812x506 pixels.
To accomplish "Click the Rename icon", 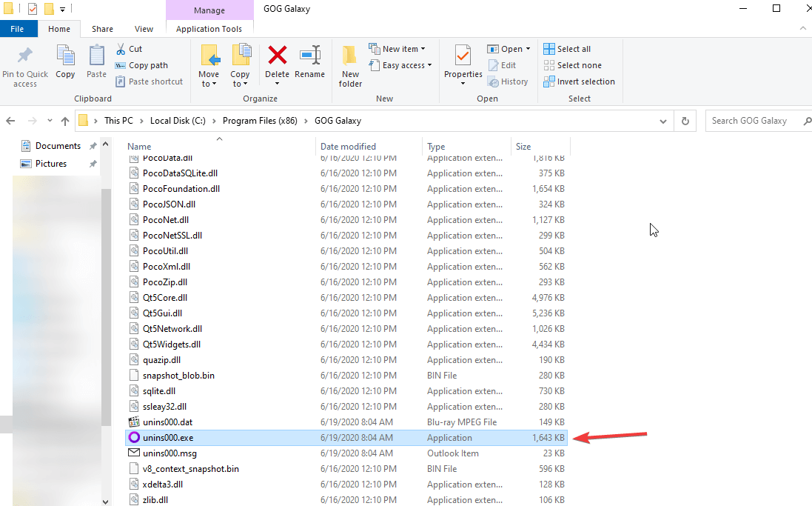I will 309,56.
